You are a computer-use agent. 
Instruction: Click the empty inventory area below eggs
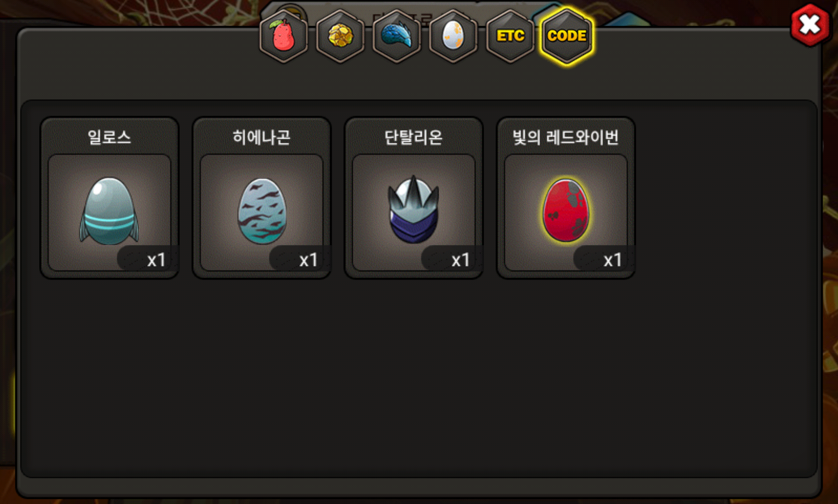[x=419, y=378]
